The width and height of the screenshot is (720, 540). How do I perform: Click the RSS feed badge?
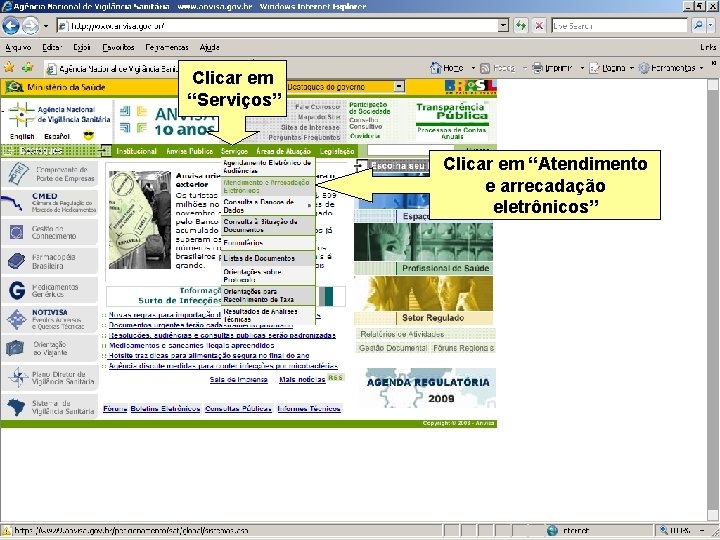coord(336,377)
